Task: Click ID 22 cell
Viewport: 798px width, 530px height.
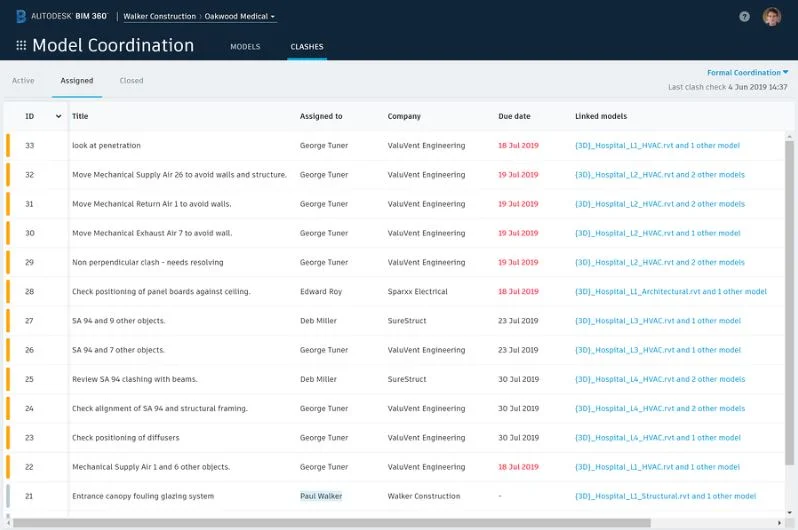Action: (29, 467)
